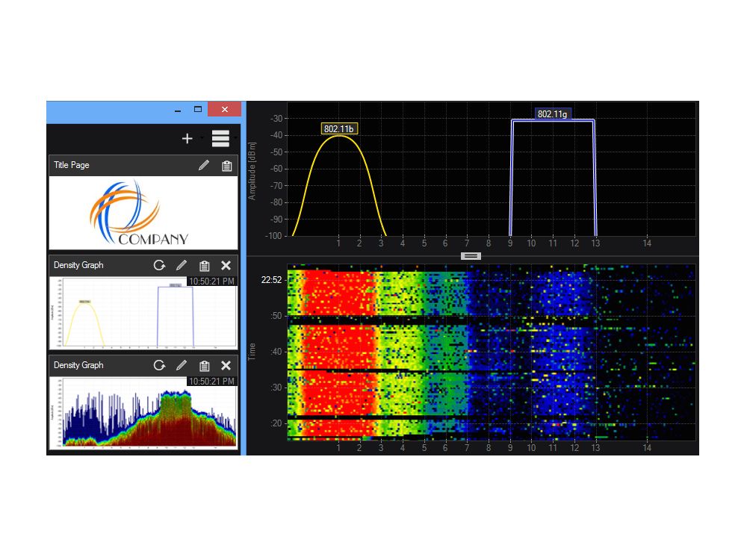Click the 802.11b marker label
Viewport: 747px width, 560px height.
[338, 128]
